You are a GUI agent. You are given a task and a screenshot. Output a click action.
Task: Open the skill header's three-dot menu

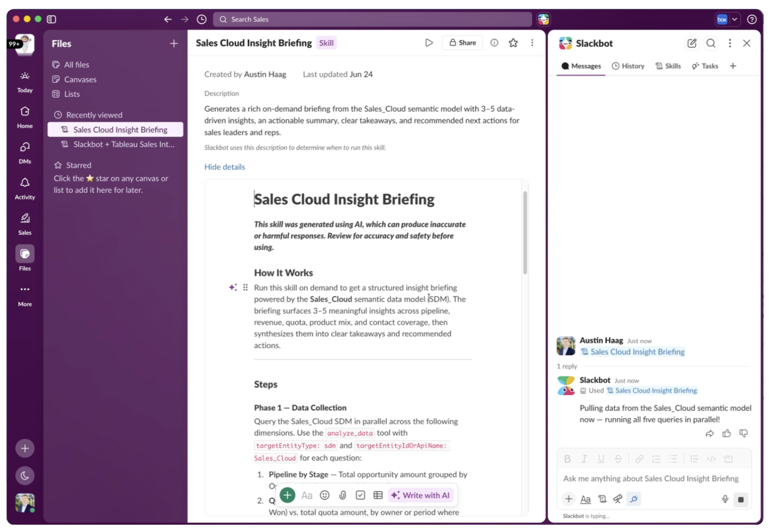532,43
